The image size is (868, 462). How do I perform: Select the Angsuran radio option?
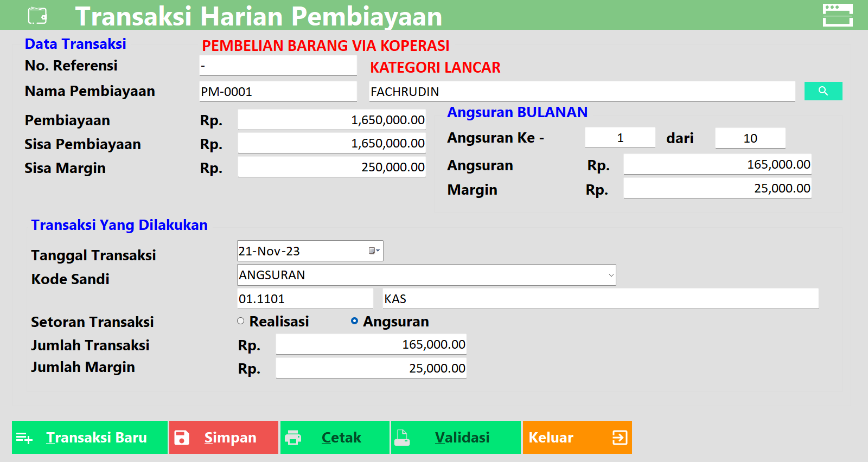point(354,321)
